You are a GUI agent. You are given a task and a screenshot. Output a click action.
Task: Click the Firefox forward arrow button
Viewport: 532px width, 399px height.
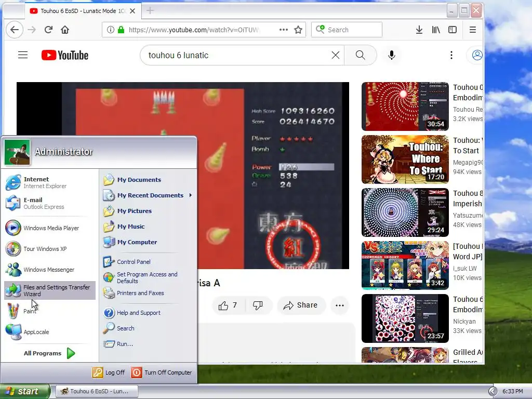pyautogui.click(x=32, y=30)
